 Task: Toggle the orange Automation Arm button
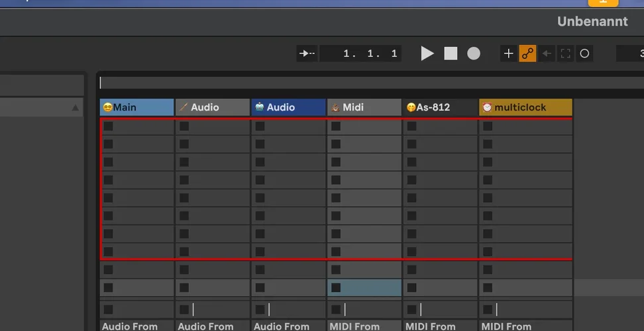(527, 54)
